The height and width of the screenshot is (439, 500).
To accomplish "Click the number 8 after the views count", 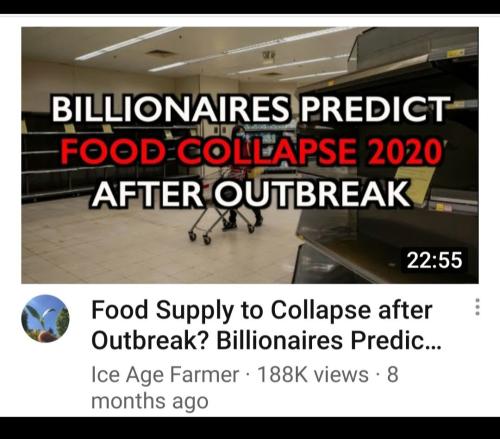I will (x=392, y=375).
